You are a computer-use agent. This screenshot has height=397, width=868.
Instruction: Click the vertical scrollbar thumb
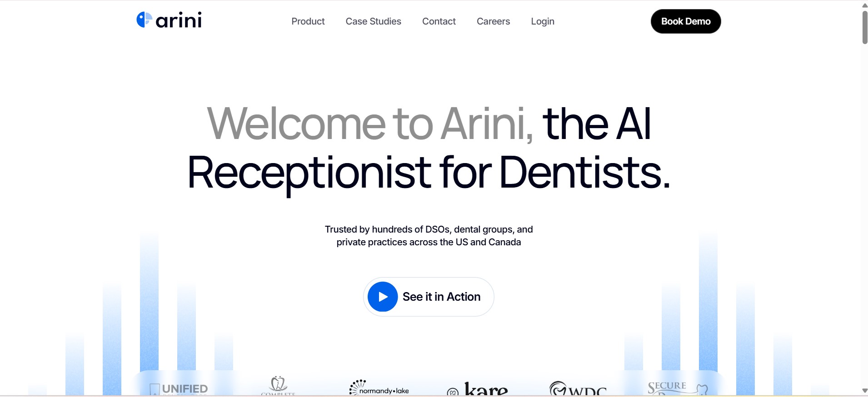tap(864, 28)
